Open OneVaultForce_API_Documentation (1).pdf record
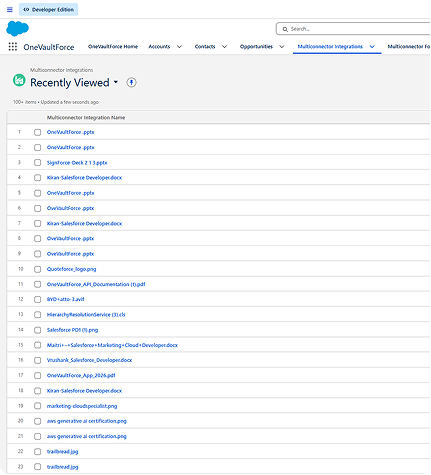The width and height of the screenshot is (431, 475). click(96, 284)
